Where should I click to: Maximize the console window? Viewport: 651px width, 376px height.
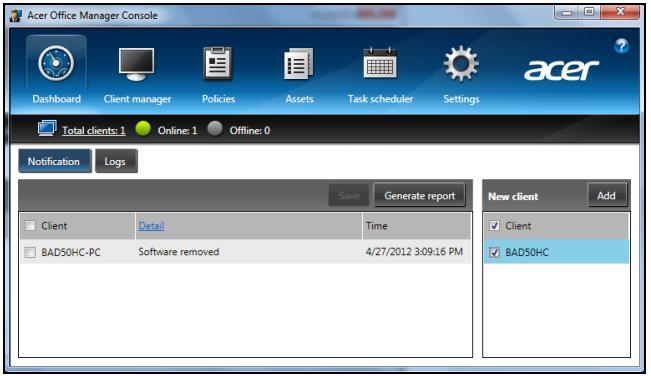pos(589,12)
